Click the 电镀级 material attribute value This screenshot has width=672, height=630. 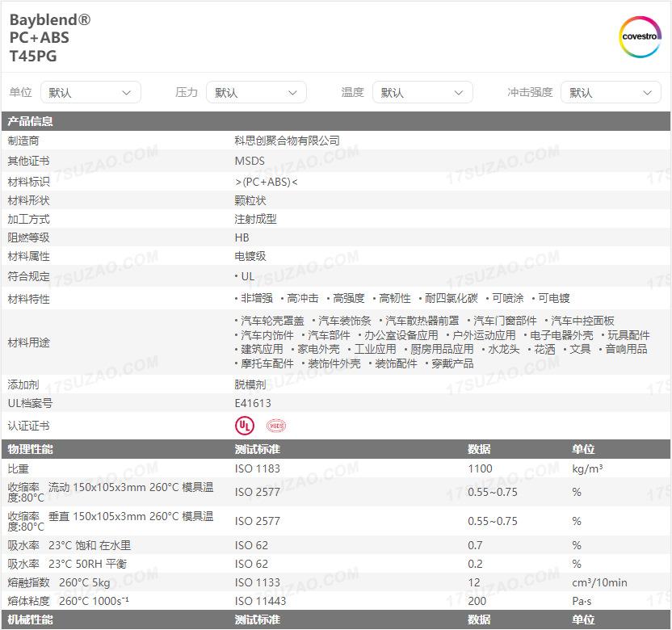pyautogui.click(x=250, y=256)
